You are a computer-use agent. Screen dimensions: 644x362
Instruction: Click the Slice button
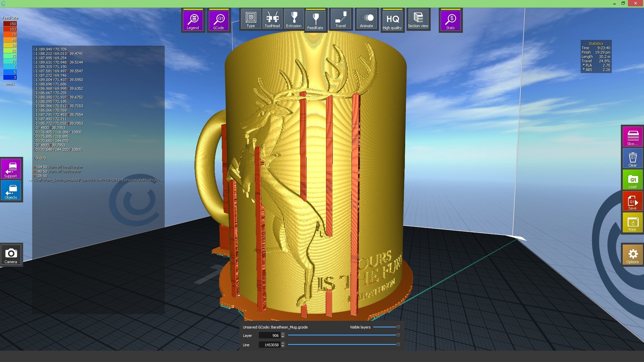[632, 137]
